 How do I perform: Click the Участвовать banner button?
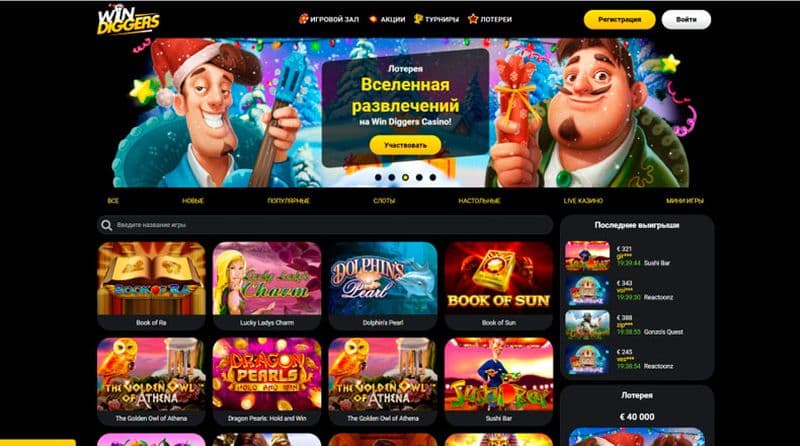405,145
